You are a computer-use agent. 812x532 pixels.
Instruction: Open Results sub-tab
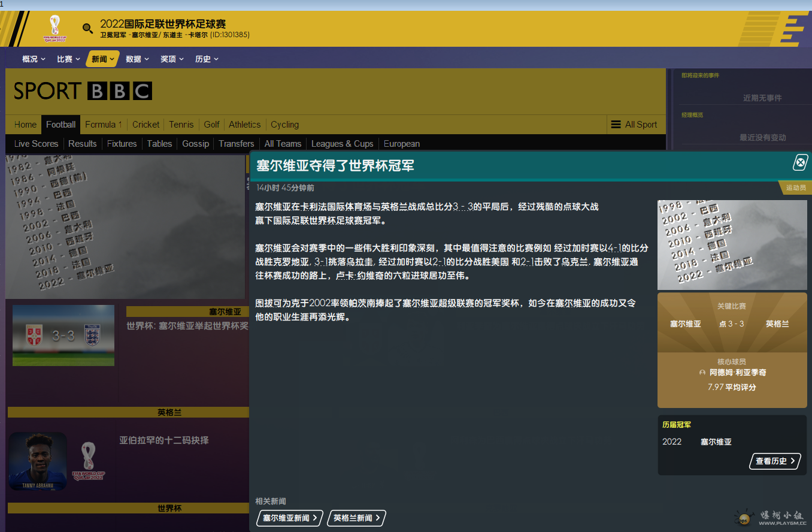pos(83,144)
